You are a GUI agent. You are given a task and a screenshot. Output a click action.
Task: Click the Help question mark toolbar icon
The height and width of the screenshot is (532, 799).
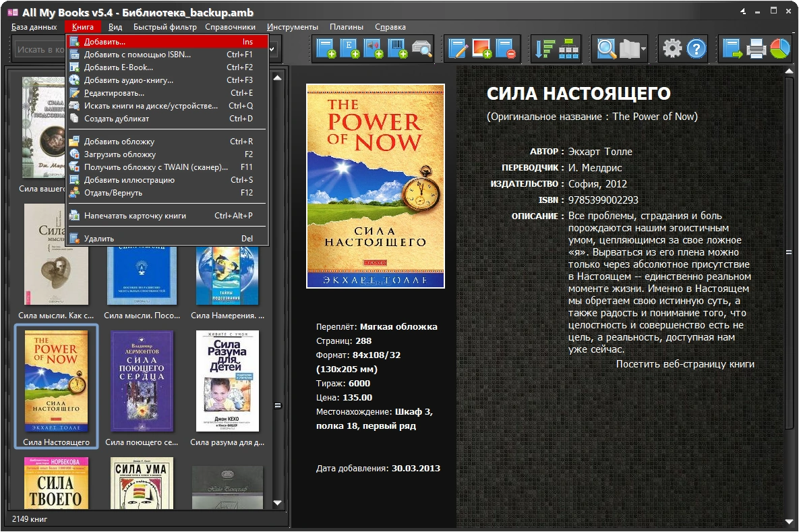point(696,49)
